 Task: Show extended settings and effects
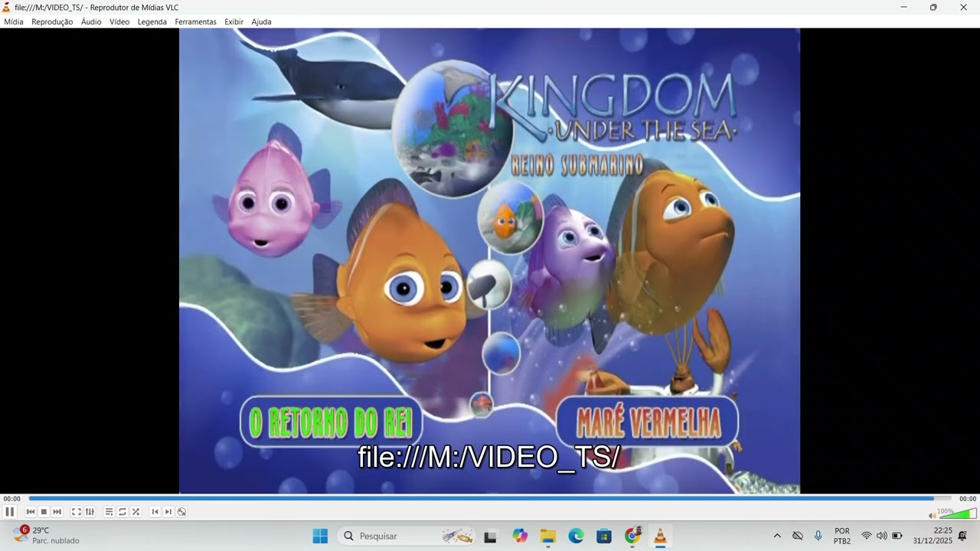tap(90, 512)
